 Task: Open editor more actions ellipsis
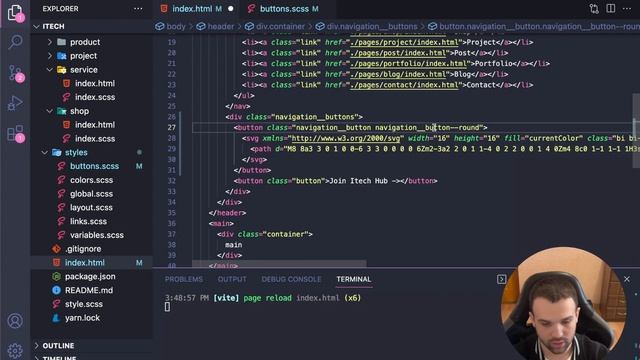click(x=627, y=9)
